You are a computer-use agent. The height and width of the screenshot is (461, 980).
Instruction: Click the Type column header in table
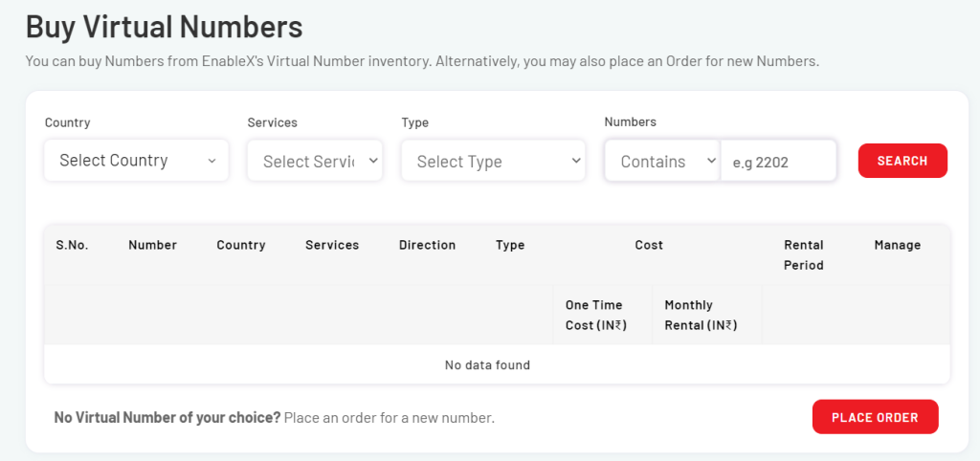point(510,245)
